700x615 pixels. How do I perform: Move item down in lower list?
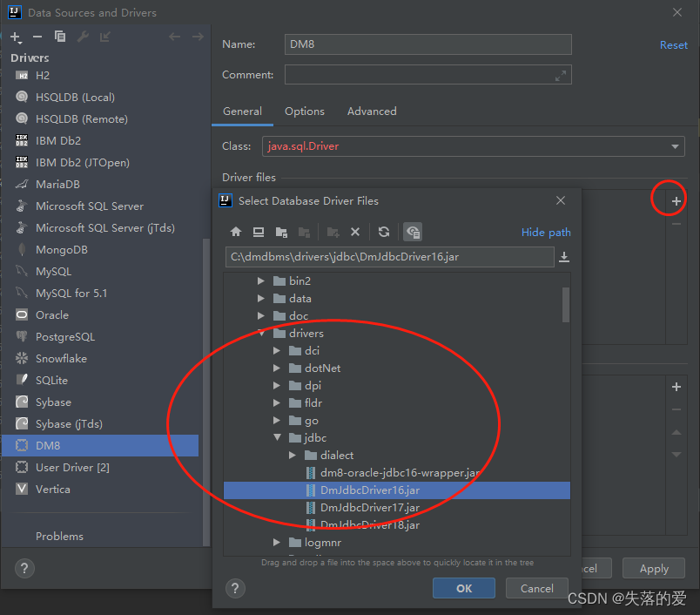[676, 454]
